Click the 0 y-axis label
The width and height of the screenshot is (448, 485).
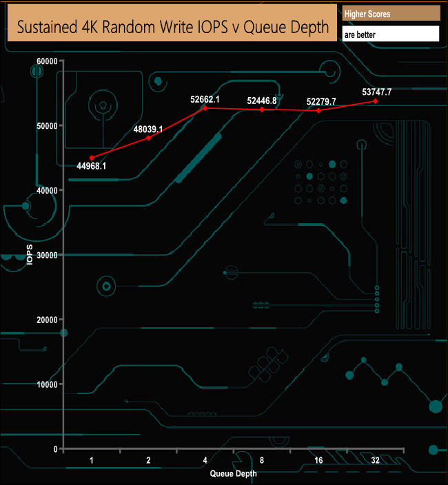tap(55, 449)
